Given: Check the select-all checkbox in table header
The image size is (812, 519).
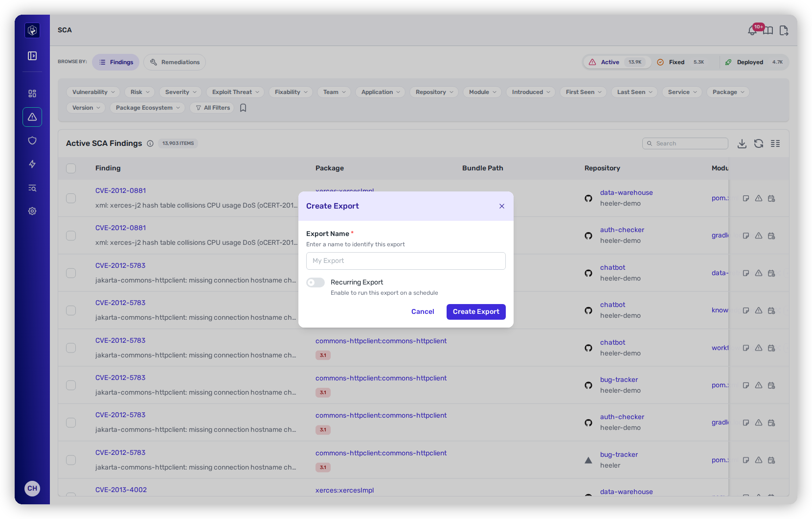Looking at the screenshot, I should pyautogui.click(x=71, y=168).
